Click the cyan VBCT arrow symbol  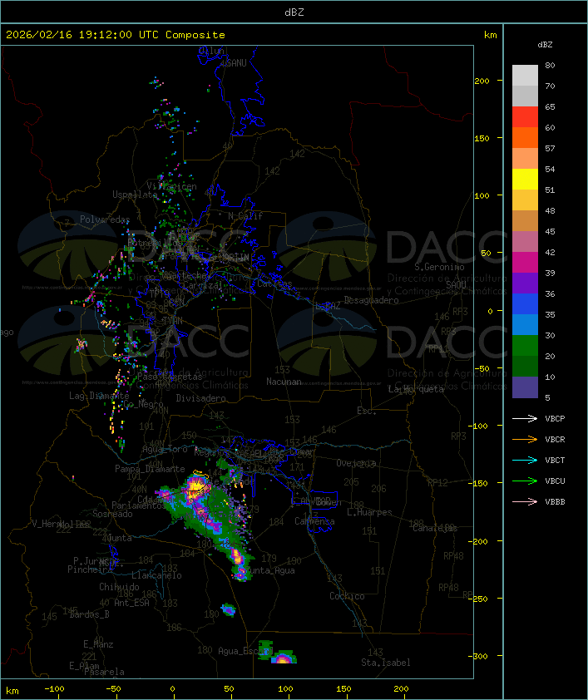pos(525,460)
